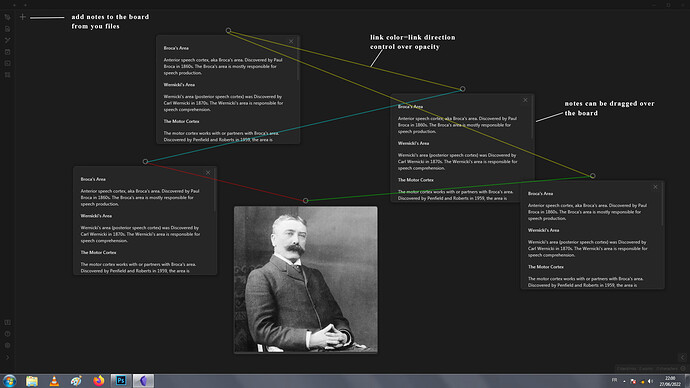Open the help icon in lower left ribbon
Image resolution: width=690 pixels, height=388 pixels.
pos(7,334)
